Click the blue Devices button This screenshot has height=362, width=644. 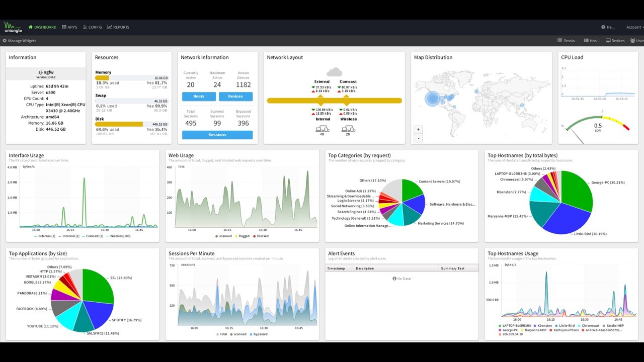(x=235, y=96)
